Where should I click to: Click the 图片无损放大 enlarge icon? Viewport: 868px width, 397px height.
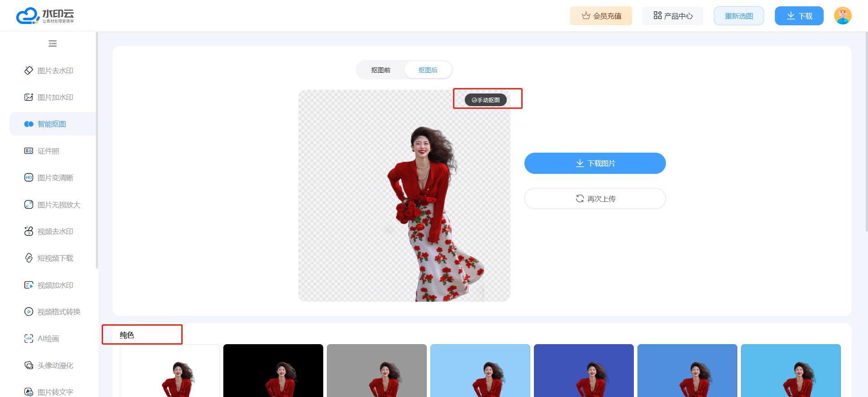29,205
